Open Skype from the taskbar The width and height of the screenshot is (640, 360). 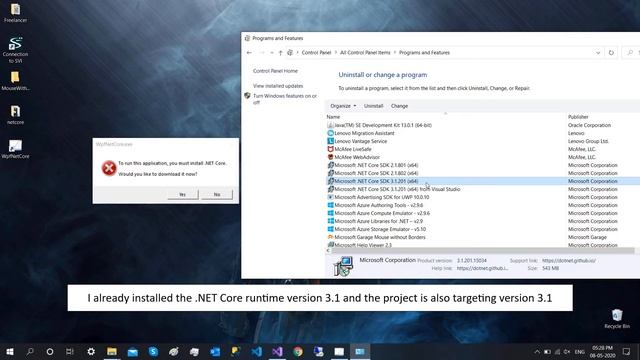click(153, 351)
